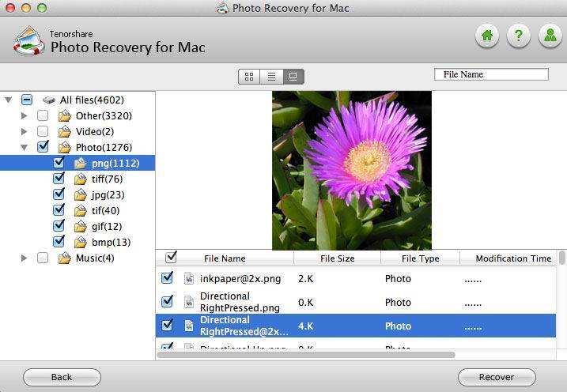Toggle the All files checkbox
The width and height of the screenshot is (567, 392).
[27, 100]
